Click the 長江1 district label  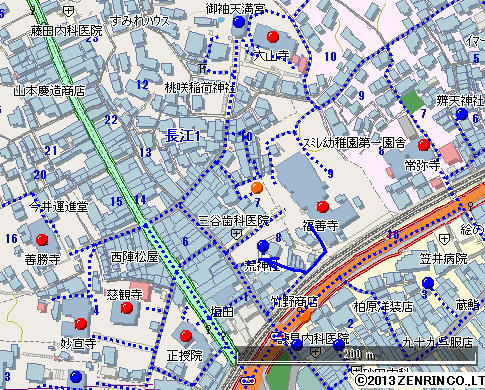click(x=183, y=136)
